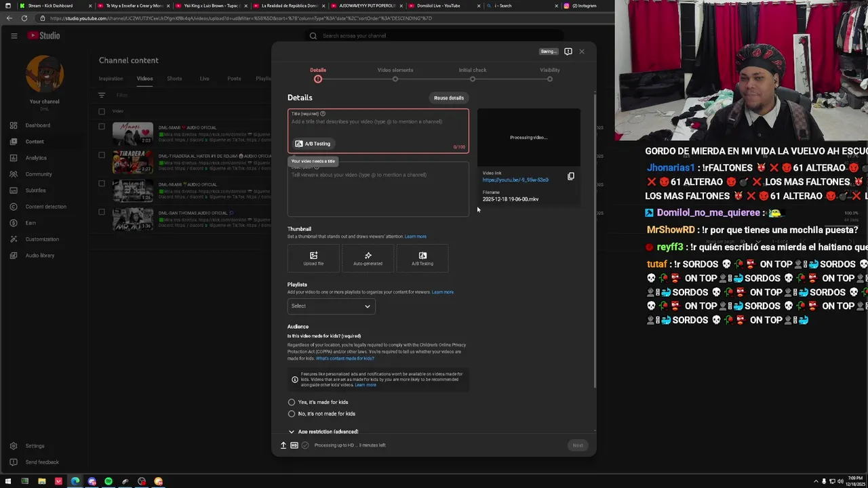Click the Studio search across your channel box
Image resolution: width=868 pixels, height=488 pixels.
[434, 36]
